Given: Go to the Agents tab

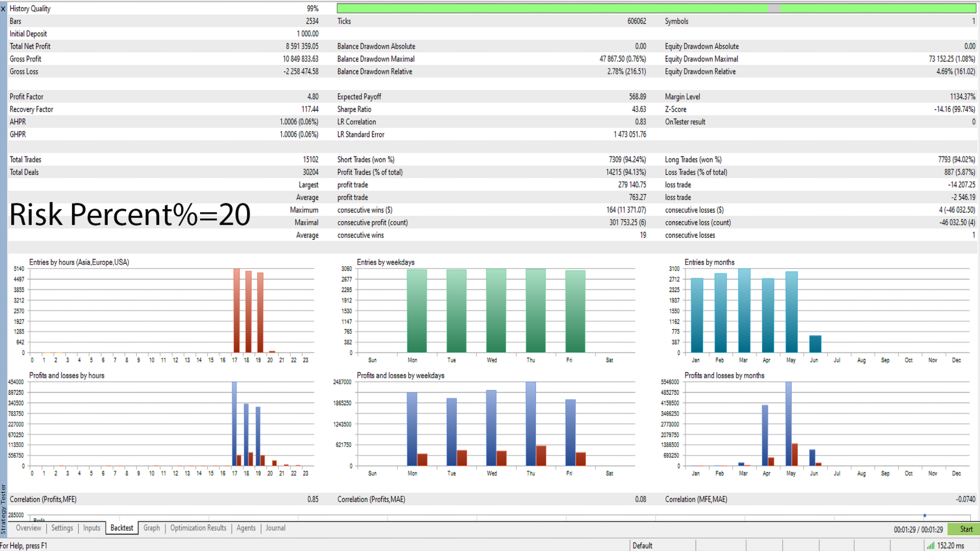Looking at the screenshot, I should [x=246, y=528].
